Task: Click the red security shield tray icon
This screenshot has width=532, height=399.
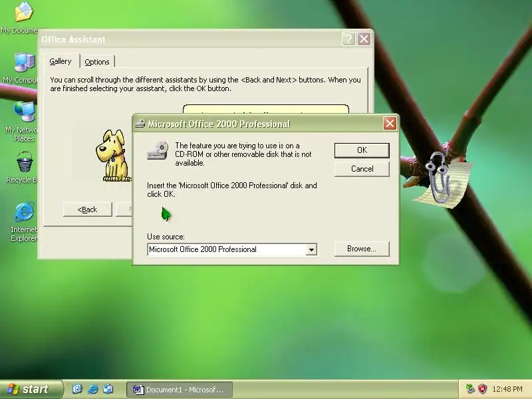Action: click(x=482, y=389)
